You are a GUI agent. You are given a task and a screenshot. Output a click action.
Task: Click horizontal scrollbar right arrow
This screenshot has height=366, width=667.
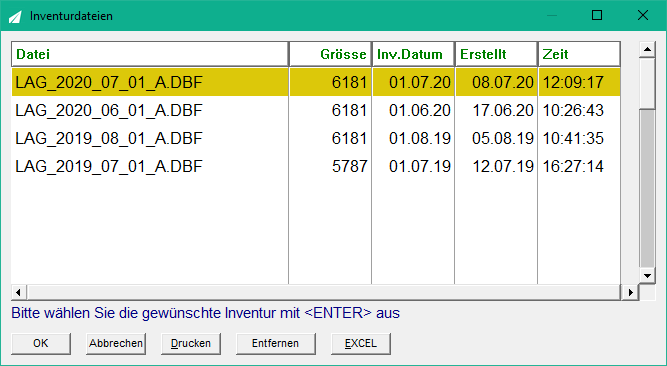630,292
